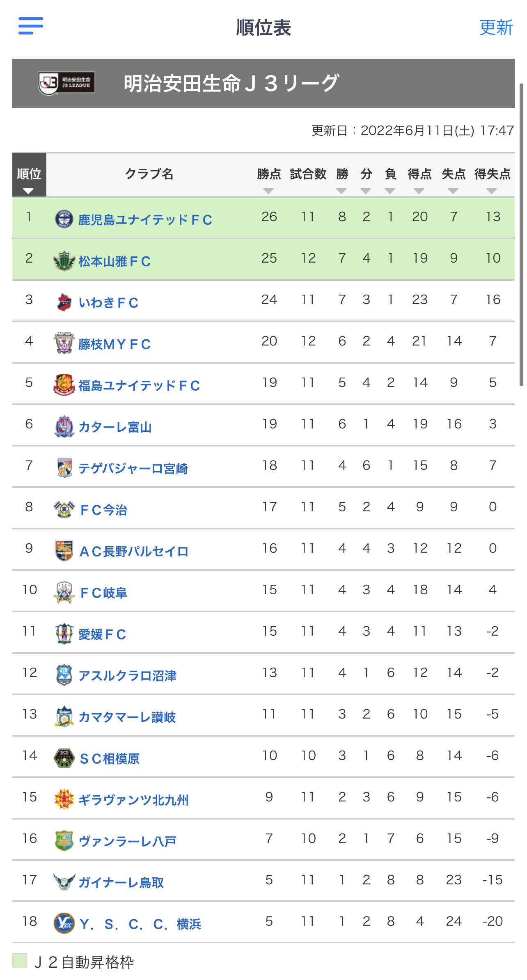The height and width of the screenshot is (980, 527).
Task: Sort table by 試合数 column
Action: [308, 174]
